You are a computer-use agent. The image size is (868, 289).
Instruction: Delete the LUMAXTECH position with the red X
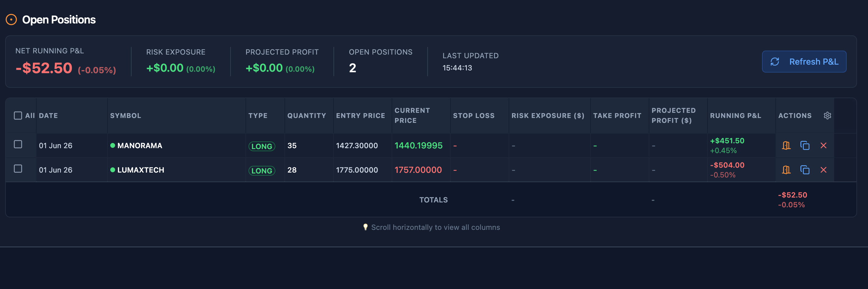pyautogui.click(x=823, y=169)
